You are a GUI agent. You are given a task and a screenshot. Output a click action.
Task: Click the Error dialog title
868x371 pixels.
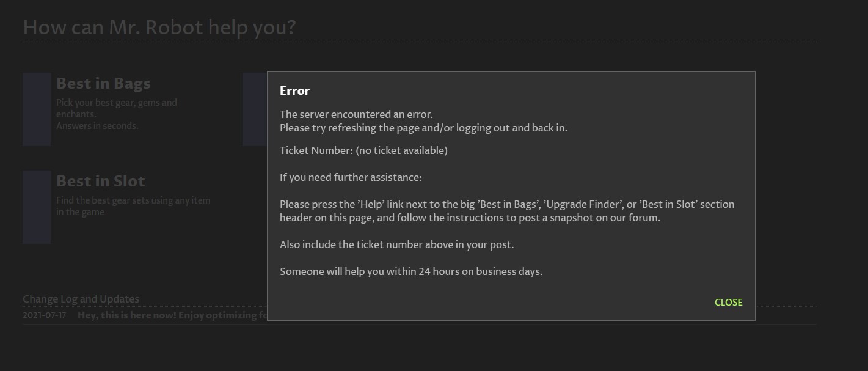tap(295, 90)
